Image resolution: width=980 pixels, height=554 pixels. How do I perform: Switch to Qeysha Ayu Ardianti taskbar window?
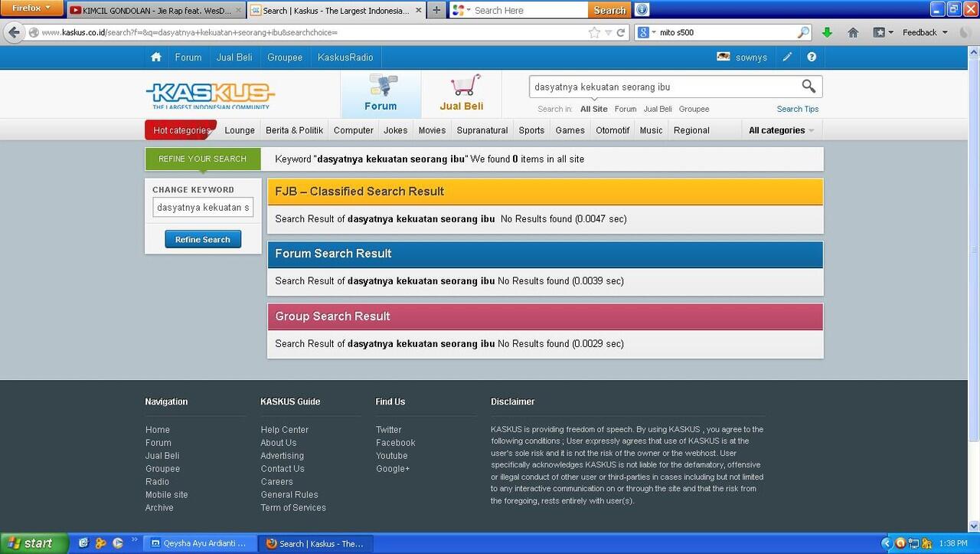(x=200, y=543)
